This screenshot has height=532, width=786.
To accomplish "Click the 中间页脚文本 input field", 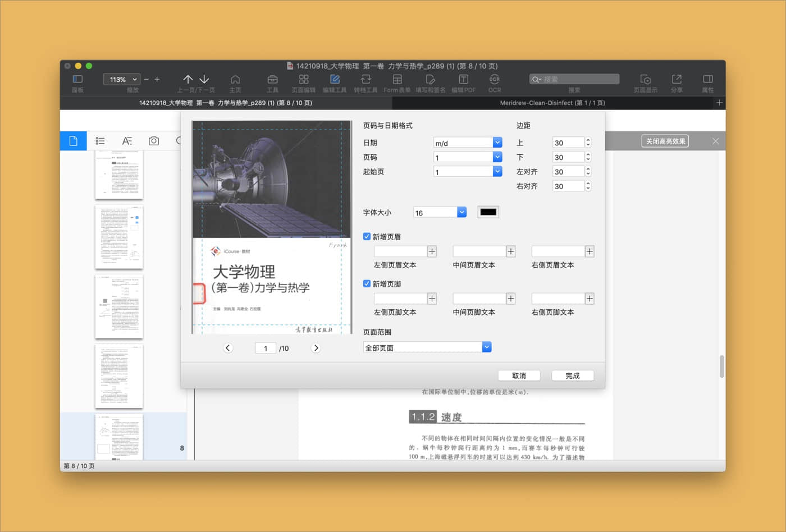I will 479,299.
